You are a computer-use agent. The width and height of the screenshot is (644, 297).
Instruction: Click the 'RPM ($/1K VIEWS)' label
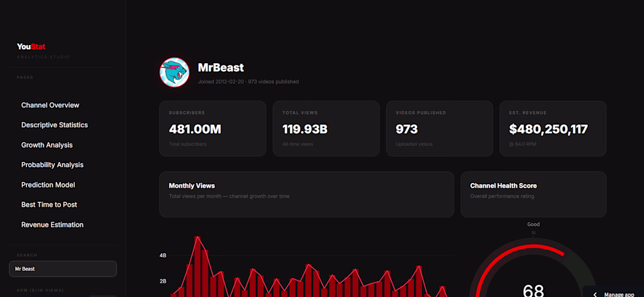tap(40, 291)
